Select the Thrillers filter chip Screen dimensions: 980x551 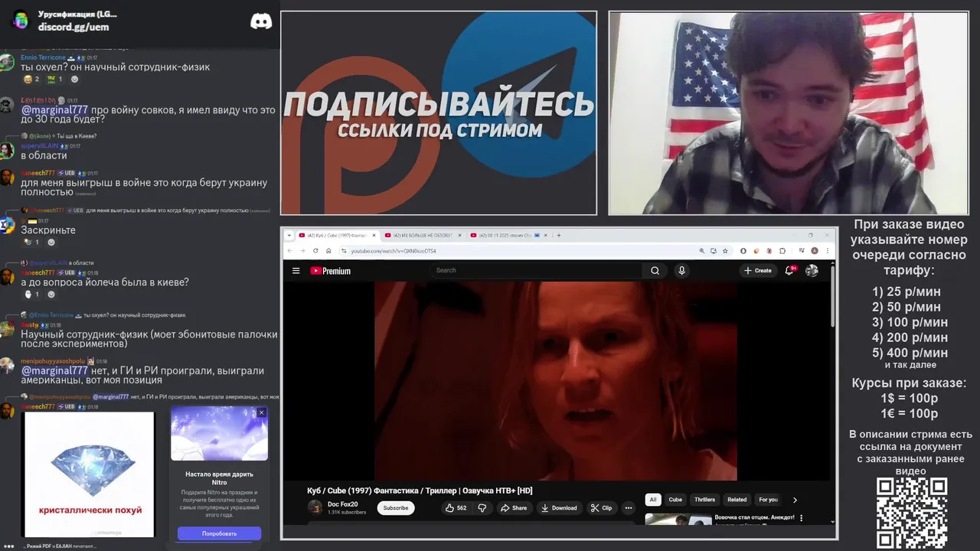point(704,500)
